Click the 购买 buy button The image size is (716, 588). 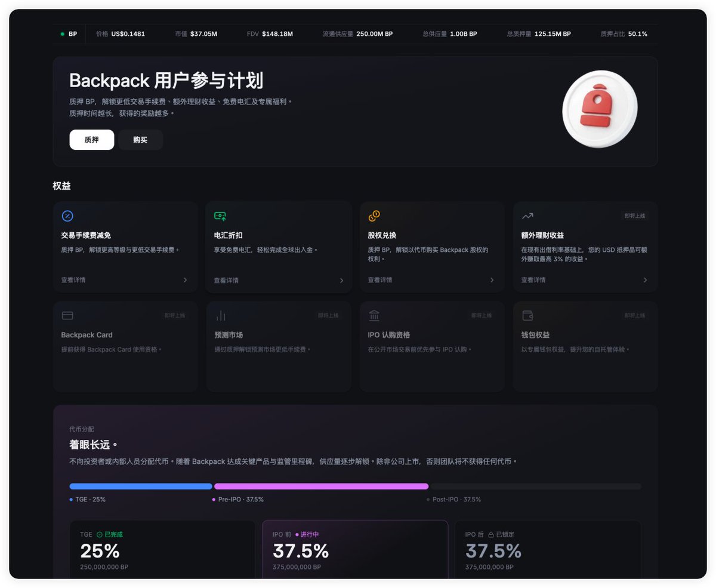(x=140, y=140)
